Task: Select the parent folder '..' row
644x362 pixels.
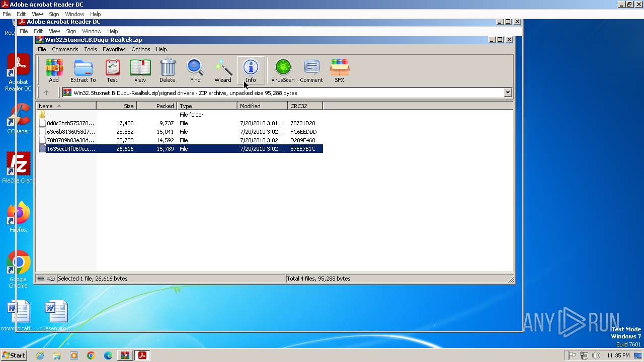Action: [x=180, y=115]
